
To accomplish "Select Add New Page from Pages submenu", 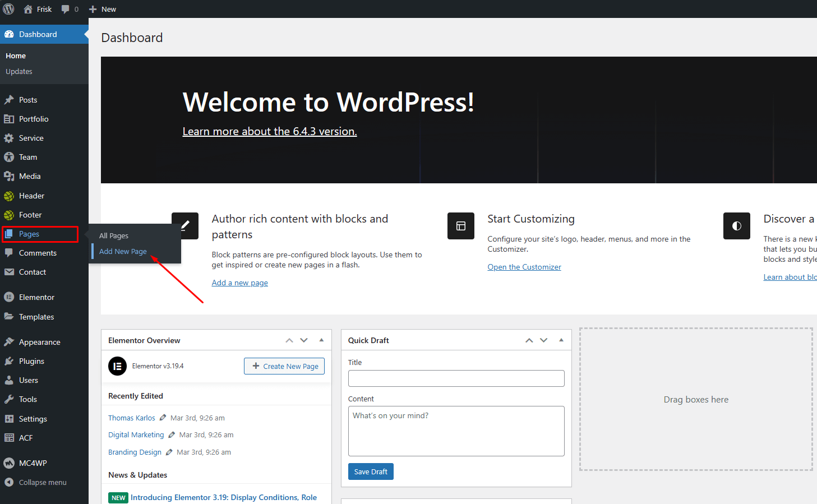I will [123, 251].
